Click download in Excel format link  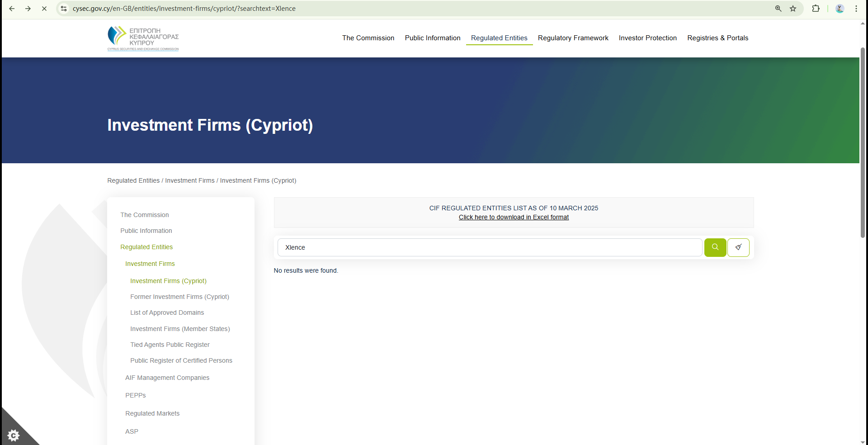[514, 217]
